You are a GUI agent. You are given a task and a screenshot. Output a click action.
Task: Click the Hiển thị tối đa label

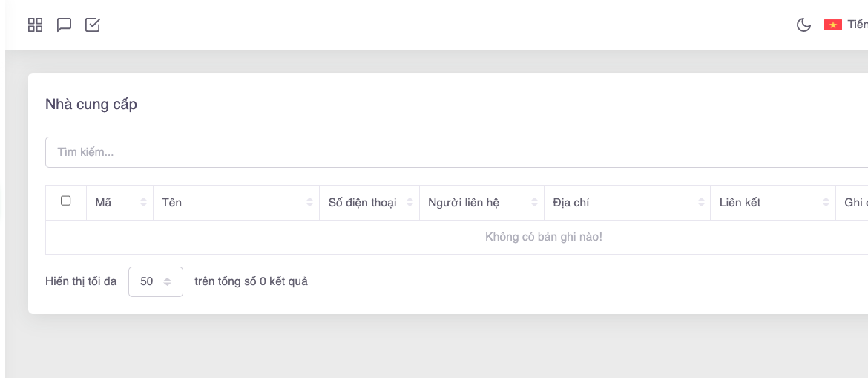pos(81,282)
